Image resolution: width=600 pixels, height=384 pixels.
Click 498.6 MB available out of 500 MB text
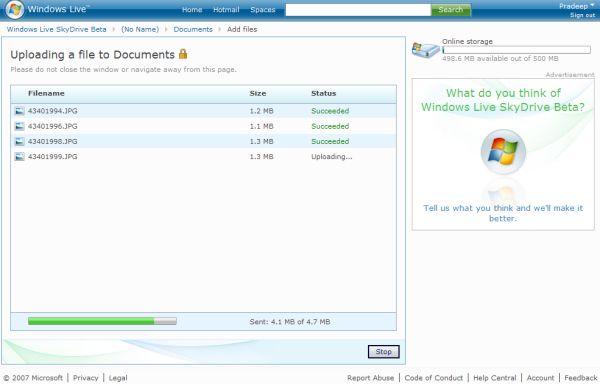[x=500, y=59]
